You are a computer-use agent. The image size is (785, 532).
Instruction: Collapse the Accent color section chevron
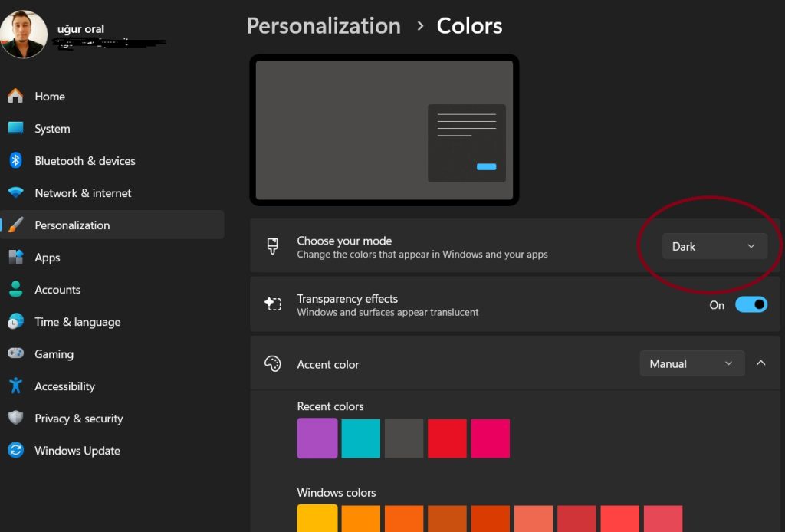(x=761, y=363)
